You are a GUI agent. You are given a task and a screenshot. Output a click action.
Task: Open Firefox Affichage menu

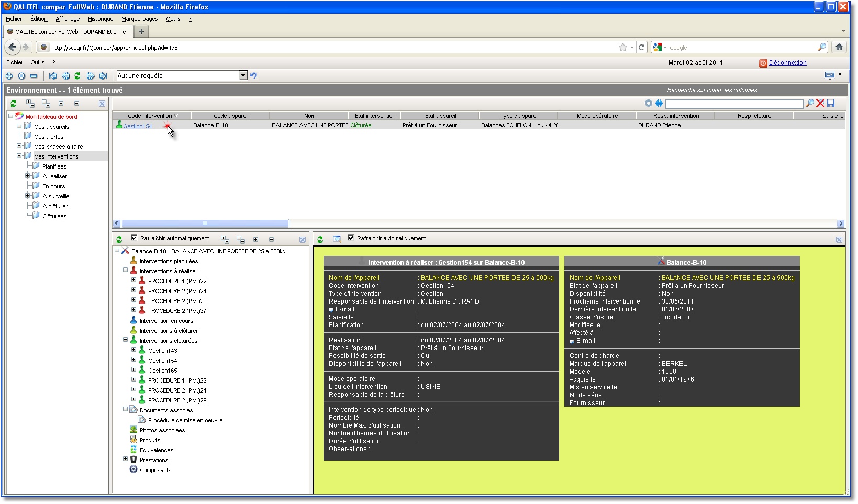click(x=68, y=19)
